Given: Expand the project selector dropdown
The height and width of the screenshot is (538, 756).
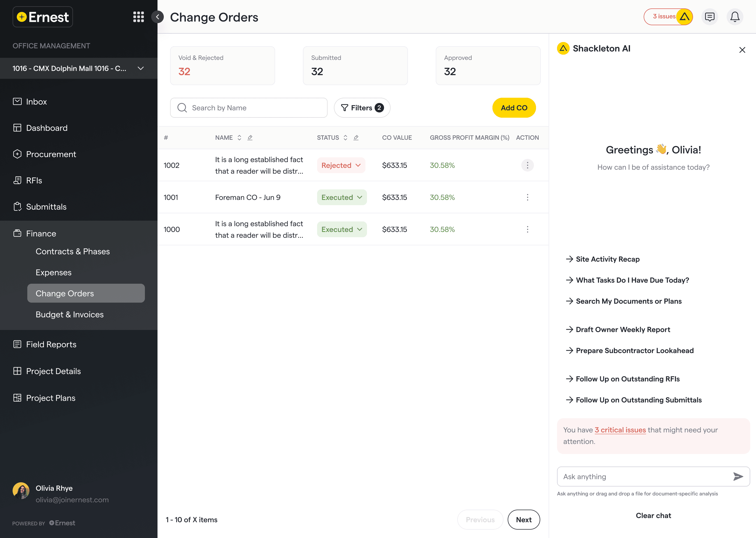Looking at the screenshot, I should pyautogui.click(x=140, y=68).
